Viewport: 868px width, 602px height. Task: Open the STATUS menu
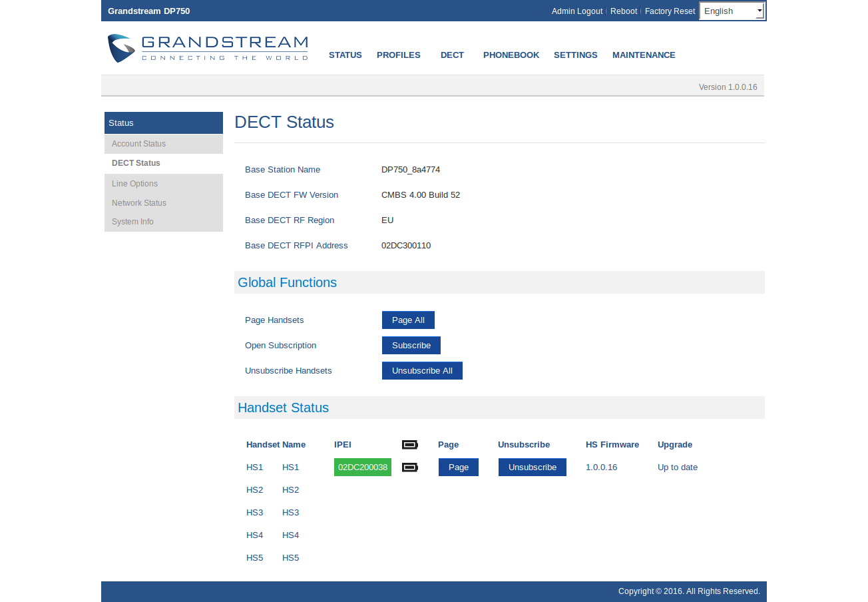click(x=345, y=55)
